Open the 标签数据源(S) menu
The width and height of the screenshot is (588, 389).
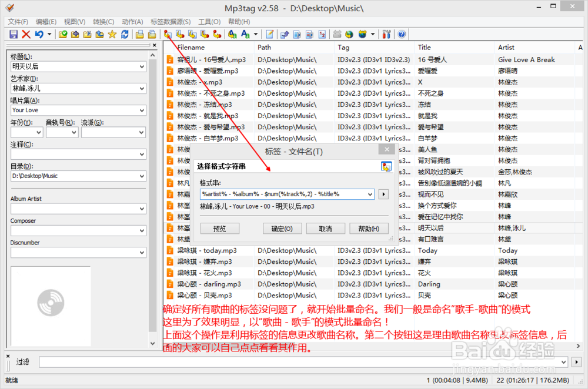point(171,22)
